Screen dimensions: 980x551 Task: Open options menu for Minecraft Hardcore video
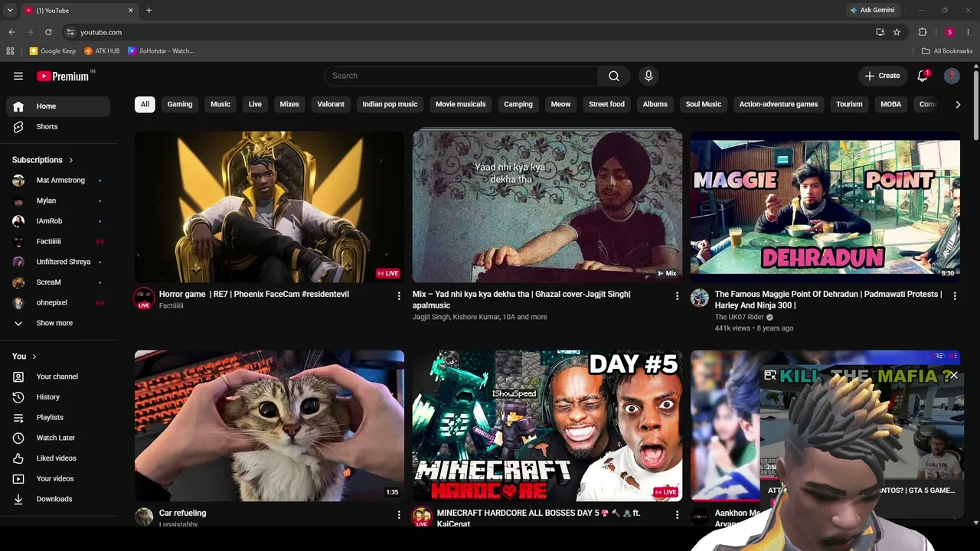tap(677, 515)
